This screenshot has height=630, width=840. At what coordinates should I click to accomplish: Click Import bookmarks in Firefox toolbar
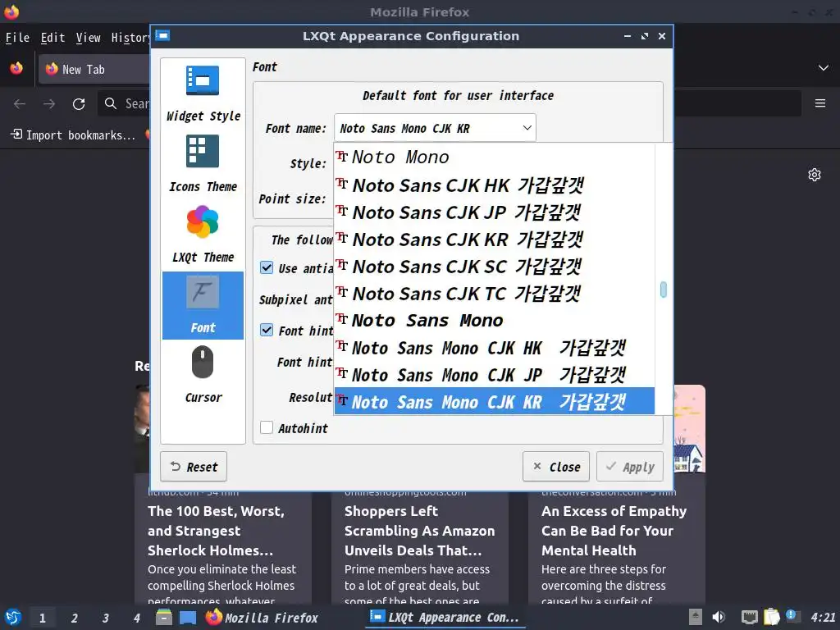(x=73, y=135)
